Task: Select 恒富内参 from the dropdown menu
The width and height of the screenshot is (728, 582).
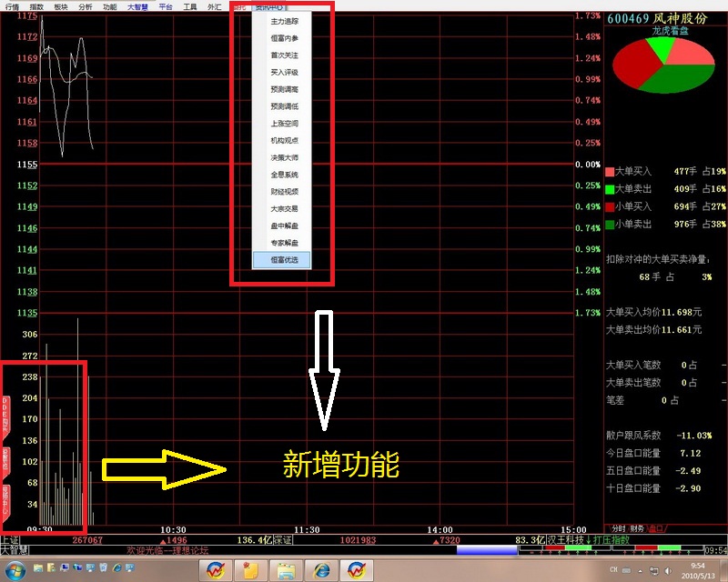Action: click(282, 38)
